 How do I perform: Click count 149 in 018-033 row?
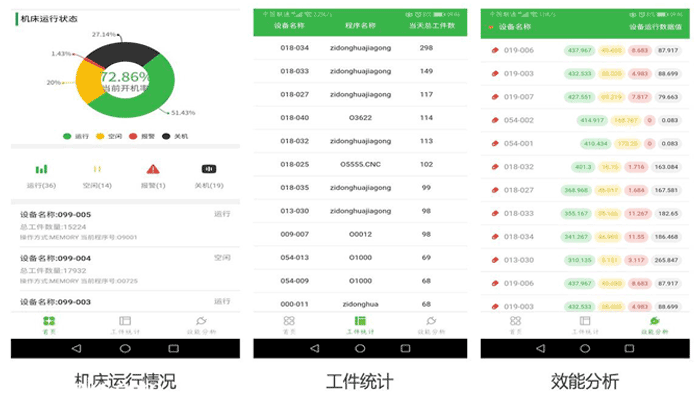point(426,71)
